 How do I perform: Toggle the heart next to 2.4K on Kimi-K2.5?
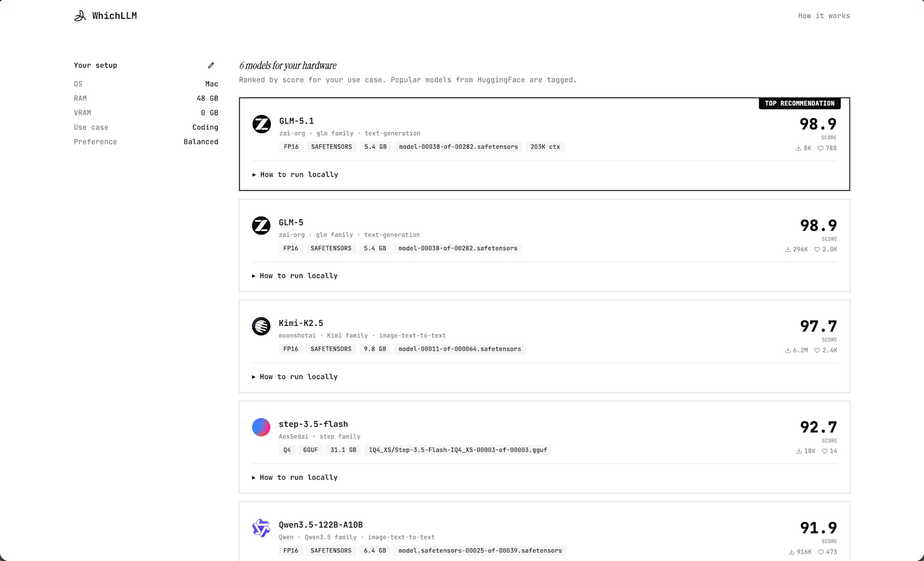[x=817, y=350]
